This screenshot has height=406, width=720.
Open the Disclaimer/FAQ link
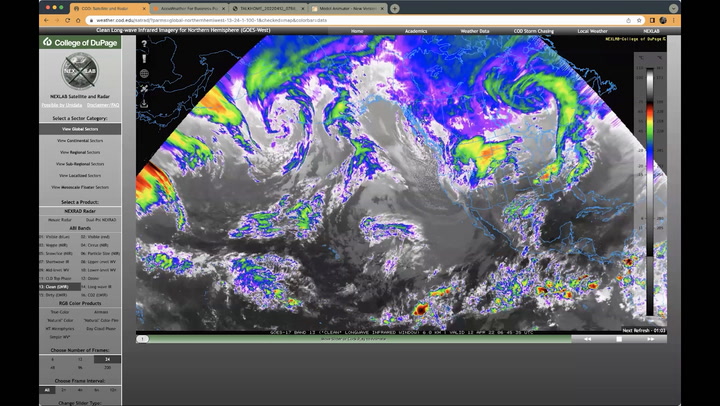click(x=103, y=105)
